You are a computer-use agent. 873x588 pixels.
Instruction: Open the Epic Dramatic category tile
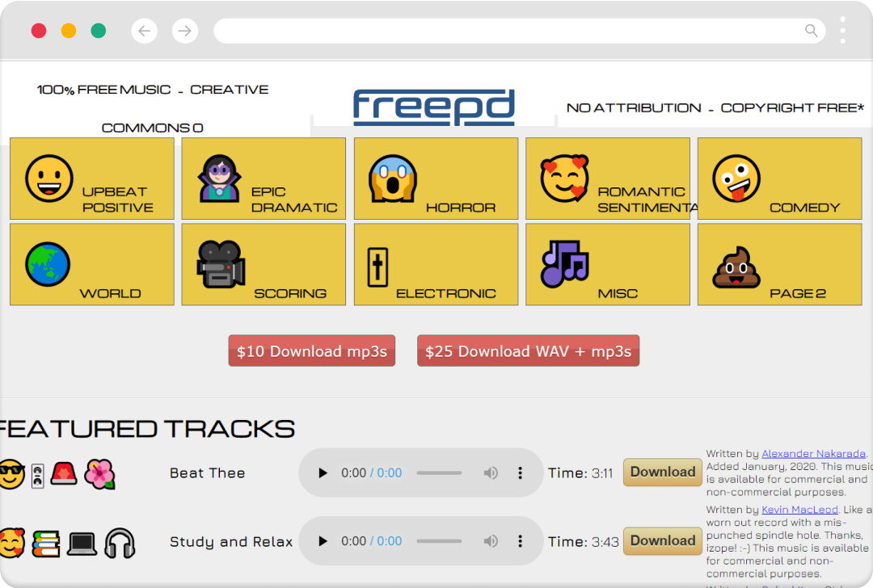(x=264, y=178)
